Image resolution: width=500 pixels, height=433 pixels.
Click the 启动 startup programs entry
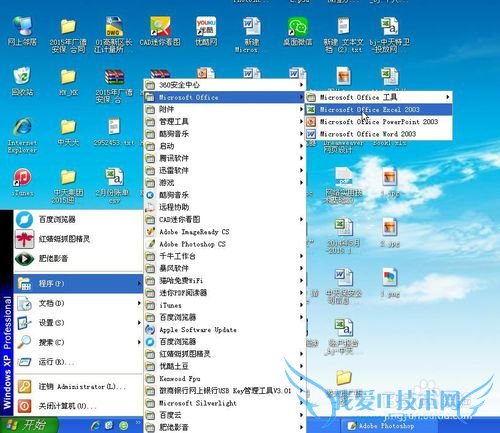[x=224, y=146]
